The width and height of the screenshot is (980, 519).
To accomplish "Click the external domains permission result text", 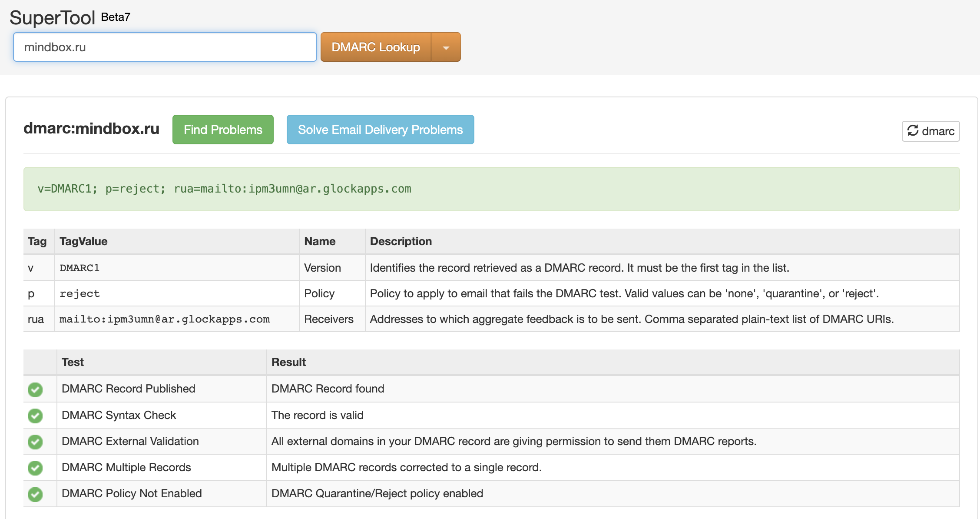I will (x=514, y=441).
